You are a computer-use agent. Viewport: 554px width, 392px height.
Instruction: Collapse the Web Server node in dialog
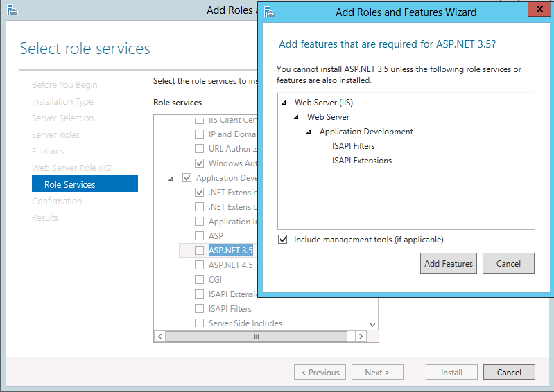[297, 117]
